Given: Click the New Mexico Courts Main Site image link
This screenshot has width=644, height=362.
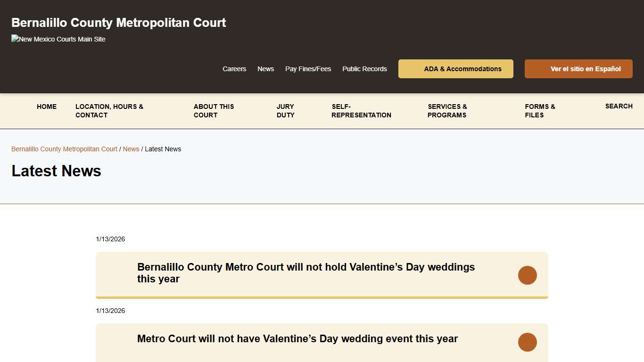Looking at the screenshot, I should pyautogui.click(x=58, y=39).
